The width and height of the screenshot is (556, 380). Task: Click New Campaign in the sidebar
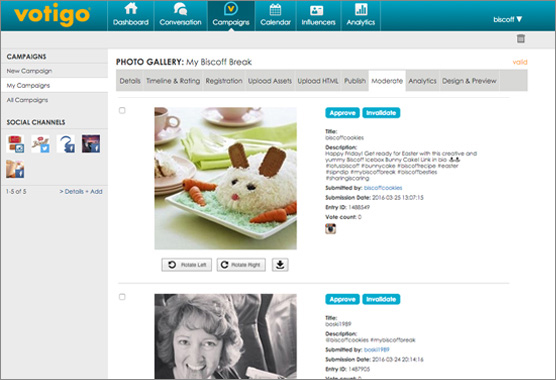click(x=29, y=71)
